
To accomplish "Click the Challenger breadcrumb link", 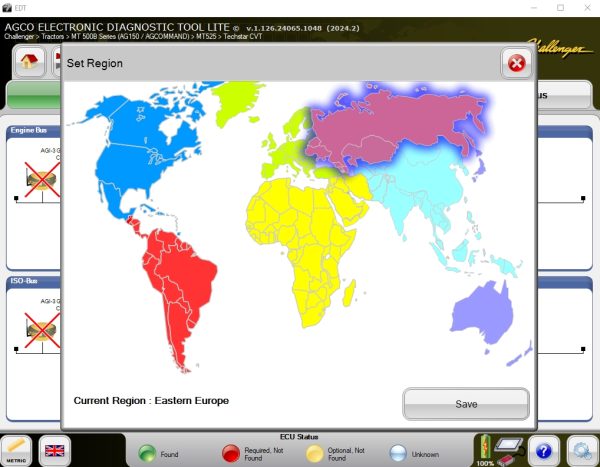I will (19, 37).
